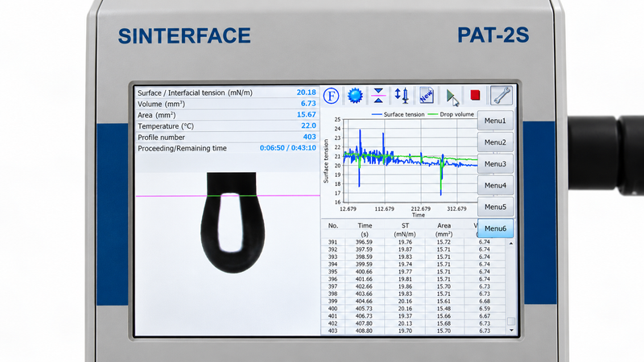This screenshot has width=644, height=362.
Task: Click temperature value 22.0
Action: point(308,125)
